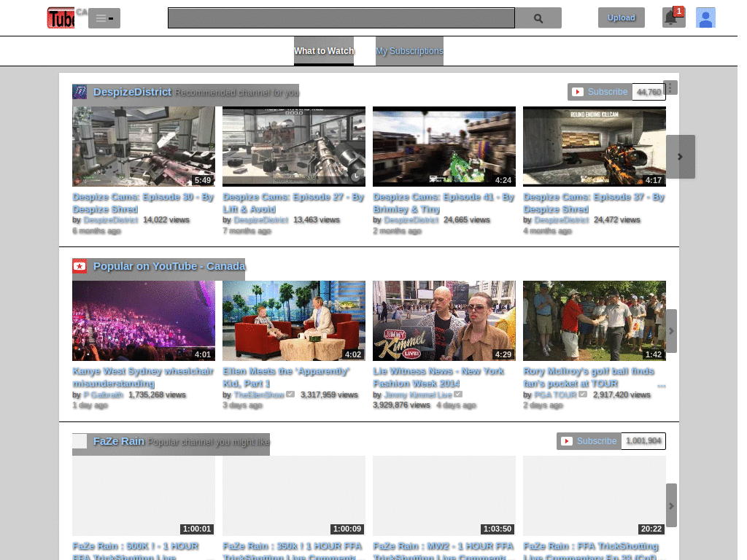Play the Despize Cams Episode 30 thumbnail
This screenshot has width=747, height=560.
tap(144, 147)
